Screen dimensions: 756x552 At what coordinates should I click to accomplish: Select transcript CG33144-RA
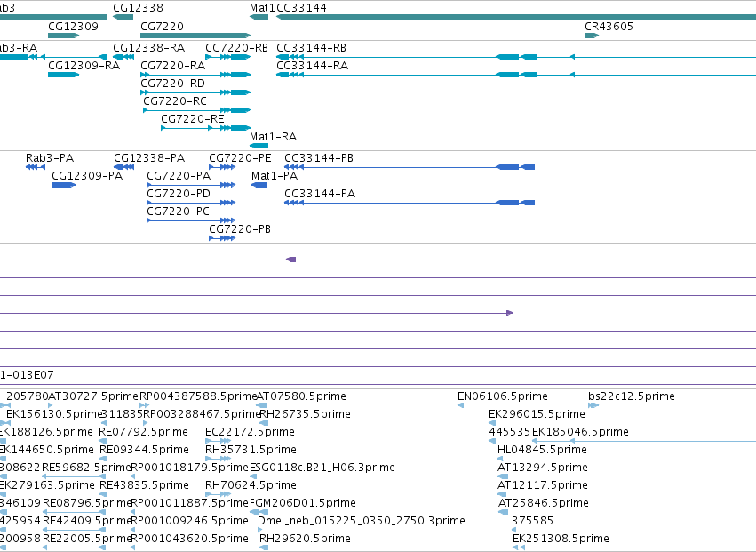click(x=313, y=65)
